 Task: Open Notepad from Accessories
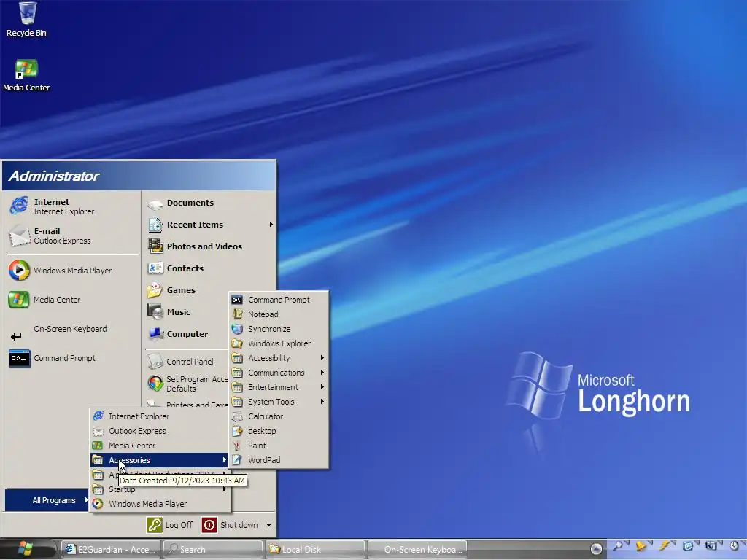click(x=279, y=314)
